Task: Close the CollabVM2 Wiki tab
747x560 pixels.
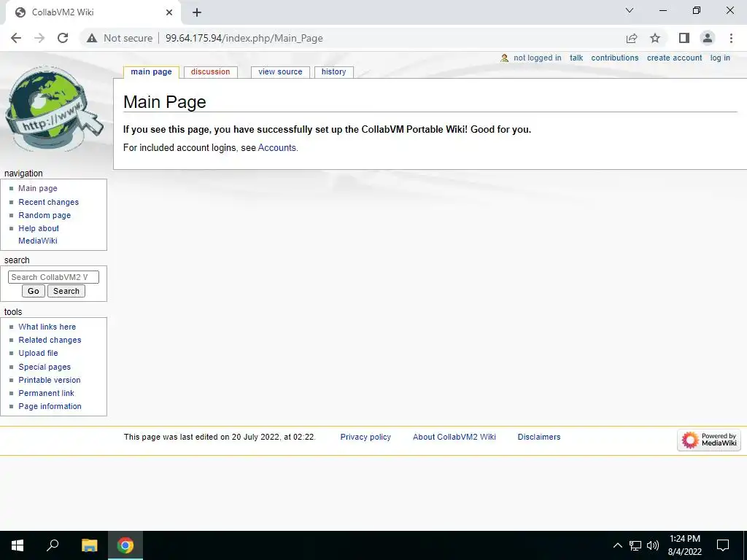Action: coord(169,12)
